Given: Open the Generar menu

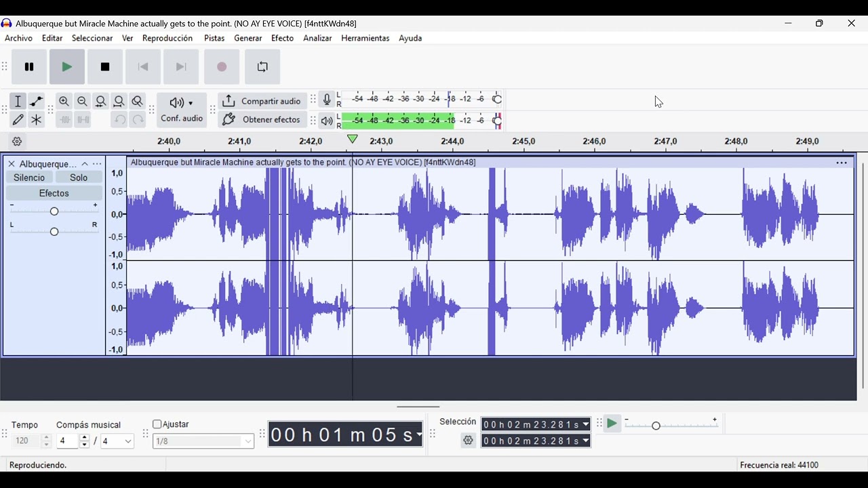Looking at the screenshot, I should click(248, 39).
